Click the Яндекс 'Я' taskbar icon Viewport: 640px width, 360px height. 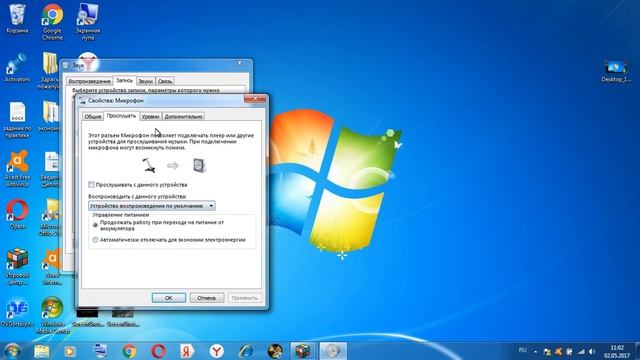[187, 351]
